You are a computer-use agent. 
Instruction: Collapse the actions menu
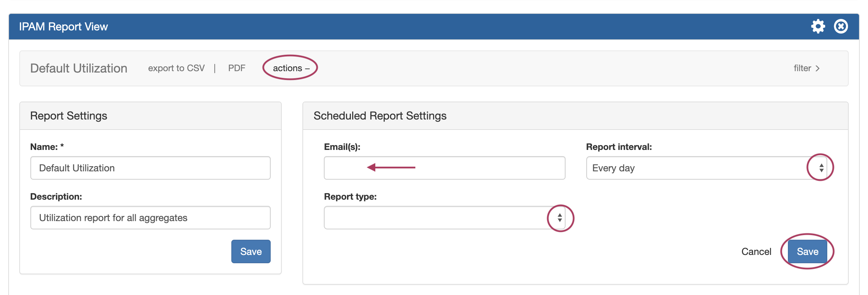pos(291,68)
